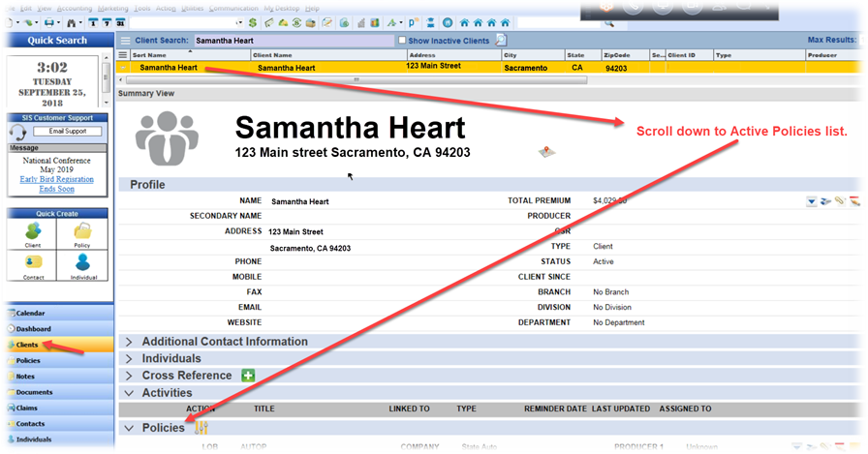Open the Early Bird Registration link

pos(56,179)
